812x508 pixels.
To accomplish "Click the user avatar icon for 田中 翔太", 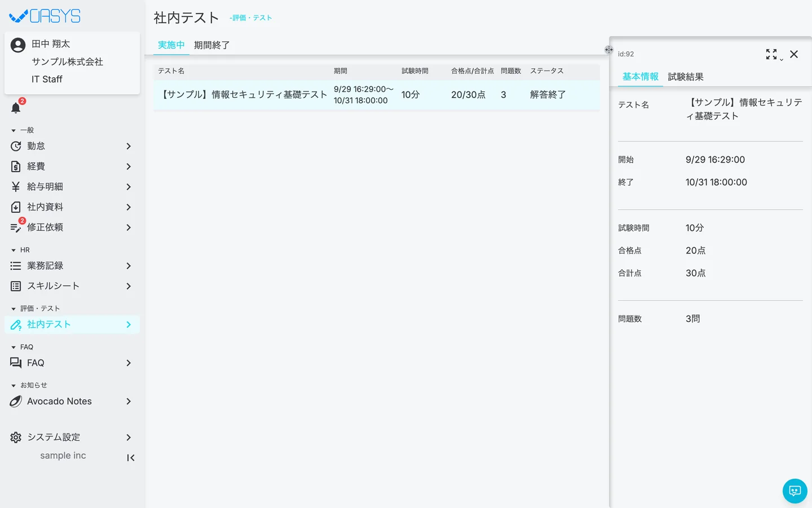I will click(x=18, y=45).
